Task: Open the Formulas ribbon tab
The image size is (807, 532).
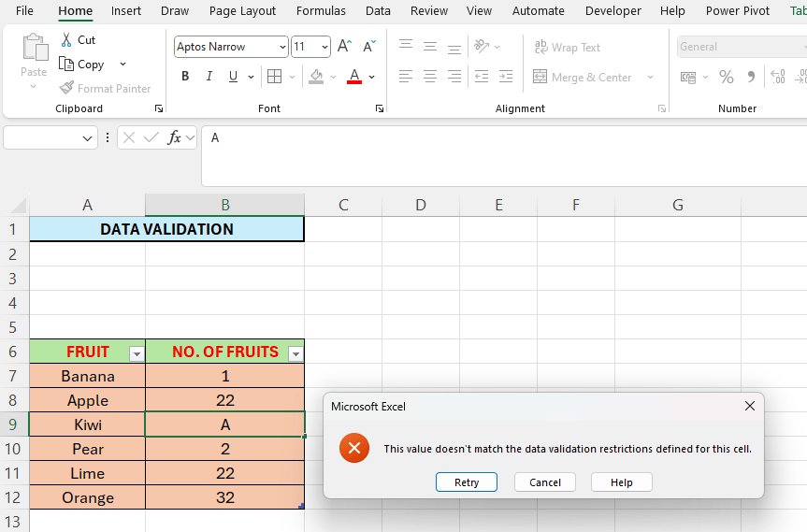Action: tap(321, 11)
